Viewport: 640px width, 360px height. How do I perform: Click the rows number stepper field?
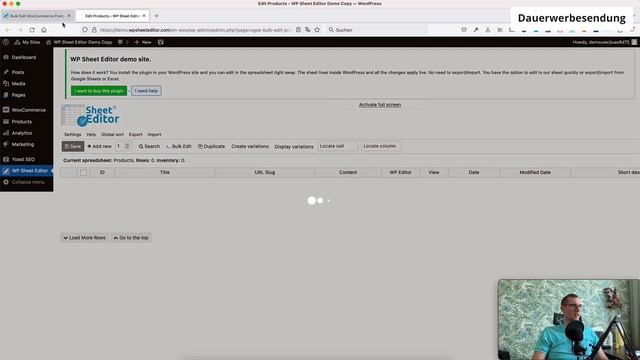[x=122, y=146]
